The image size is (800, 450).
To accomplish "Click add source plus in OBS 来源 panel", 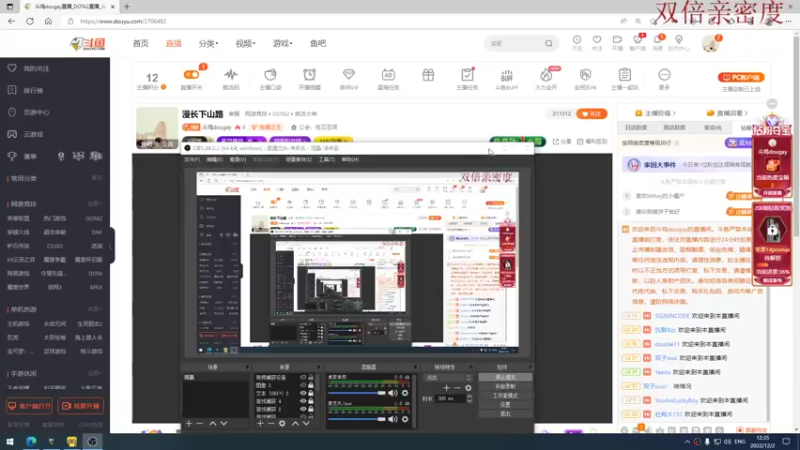I will coord(260,423).
